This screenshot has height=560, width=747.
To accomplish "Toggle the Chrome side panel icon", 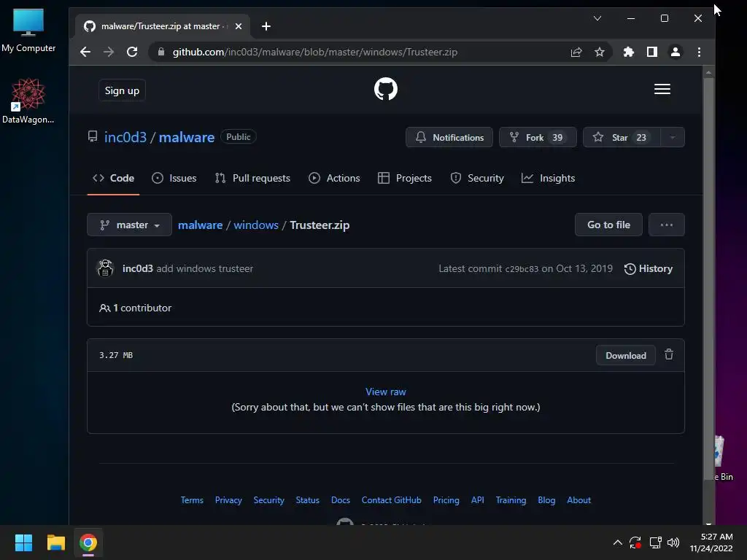I will pos(652,52).
